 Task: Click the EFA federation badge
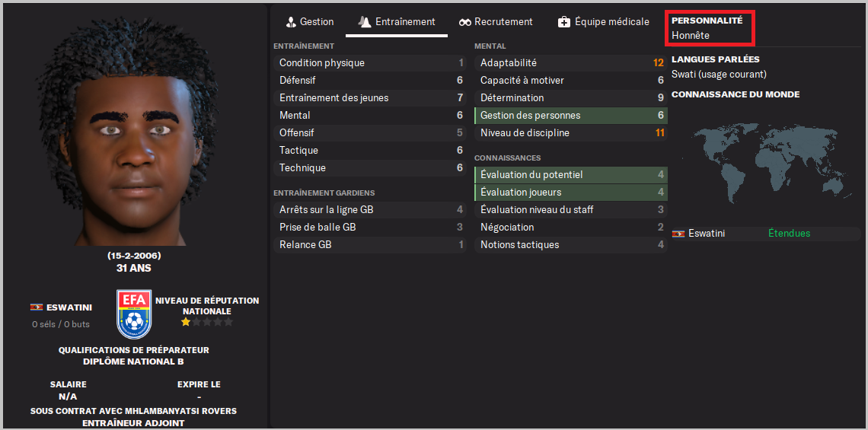(x=134, y=314)
